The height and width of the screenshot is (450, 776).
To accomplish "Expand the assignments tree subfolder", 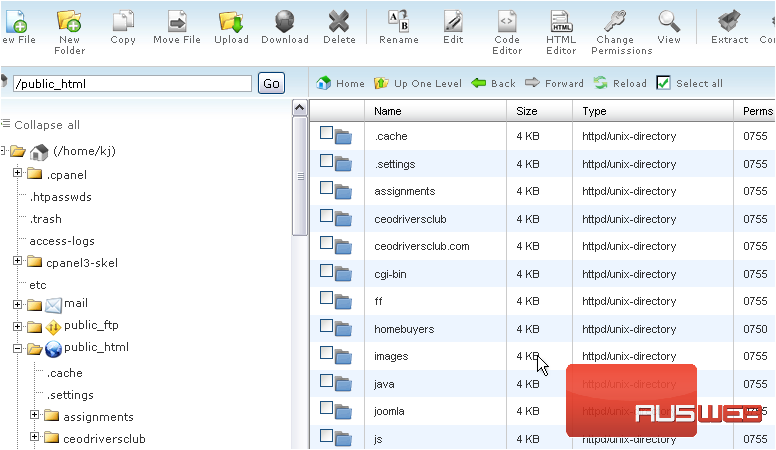I will point(34,414).
